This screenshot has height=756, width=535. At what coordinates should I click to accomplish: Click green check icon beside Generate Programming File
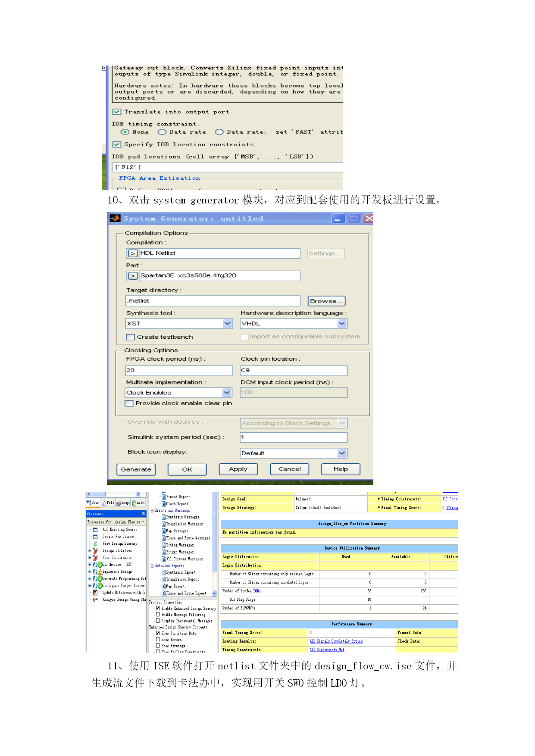pyautogui.click(x=100, y=578)
